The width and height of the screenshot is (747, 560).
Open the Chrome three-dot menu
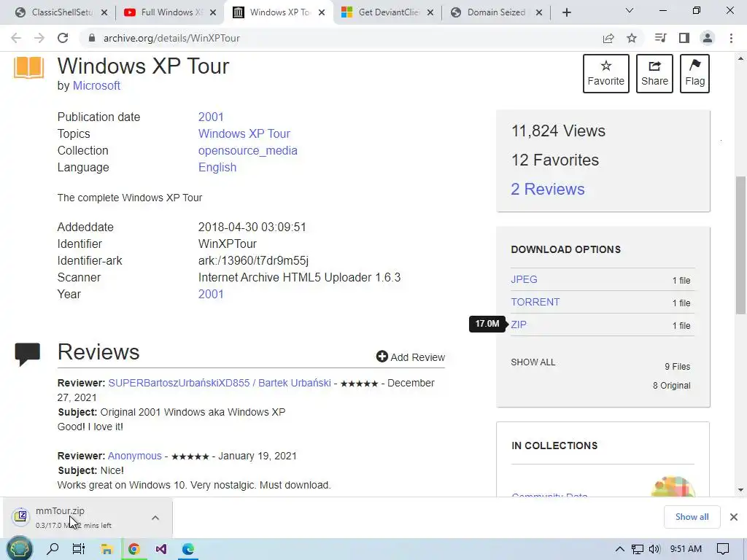(x=731, y=38)
